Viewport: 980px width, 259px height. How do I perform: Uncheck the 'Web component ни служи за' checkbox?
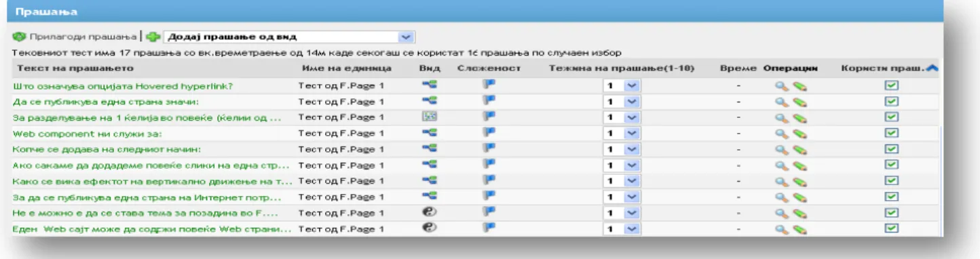coord(891,133)
